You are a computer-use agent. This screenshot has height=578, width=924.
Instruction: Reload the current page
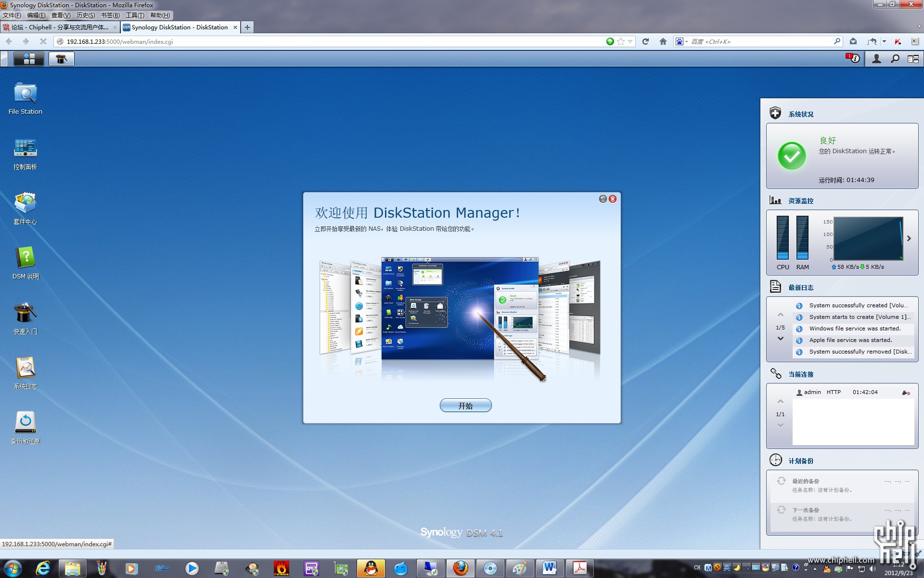(x=645, y=41)
